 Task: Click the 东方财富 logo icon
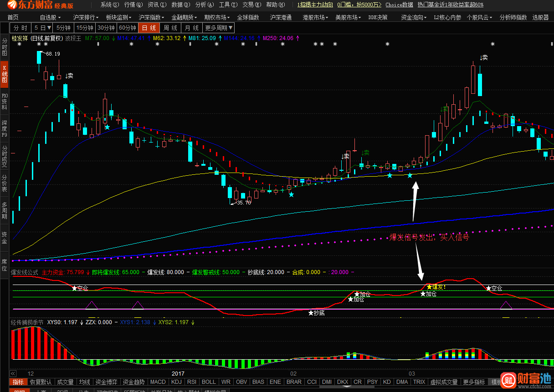13,5
